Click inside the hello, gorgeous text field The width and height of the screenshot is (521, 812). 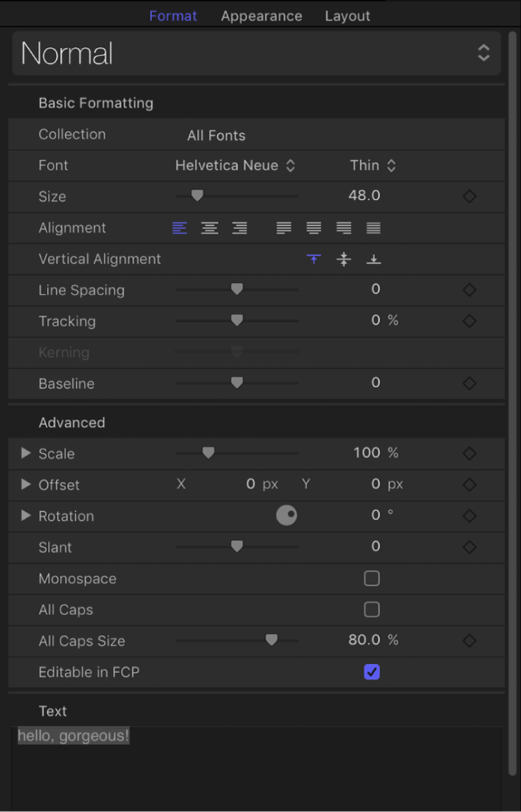pos(73,735)
